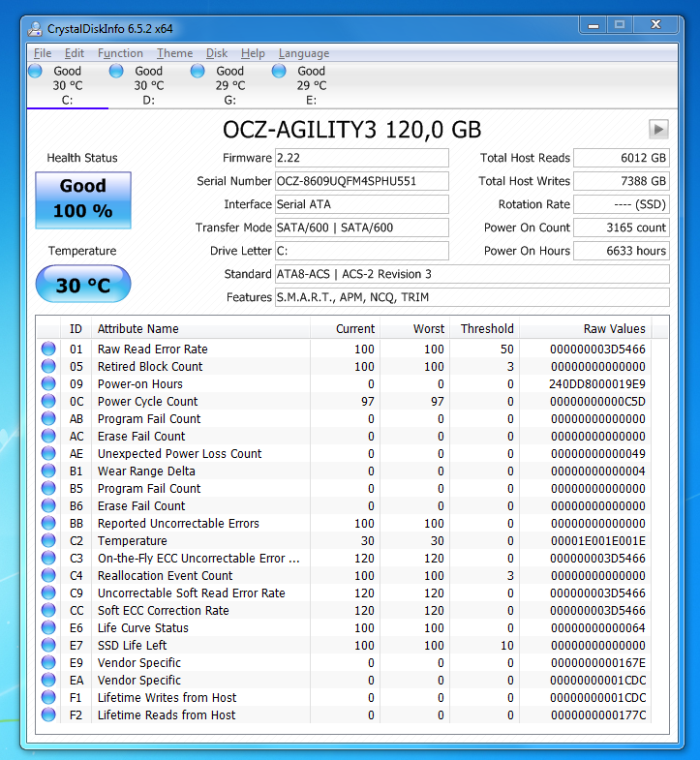Click status orb of Temperature attribute row
This screenshot has width=700, height=760.
(48, 541)
